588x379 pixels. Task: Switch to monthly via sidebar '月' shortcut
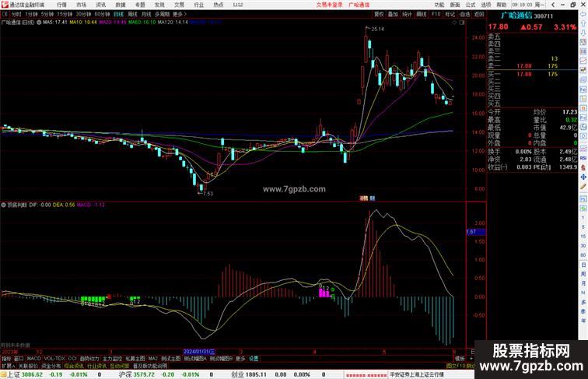(x=583, y=283)
